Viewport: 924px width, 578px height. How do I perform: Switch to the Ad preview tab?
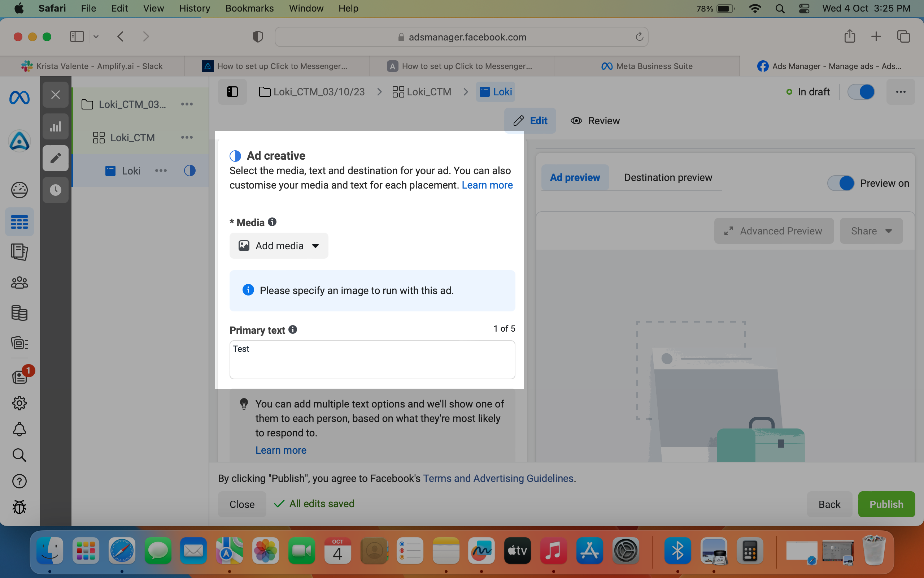(575, 178)
